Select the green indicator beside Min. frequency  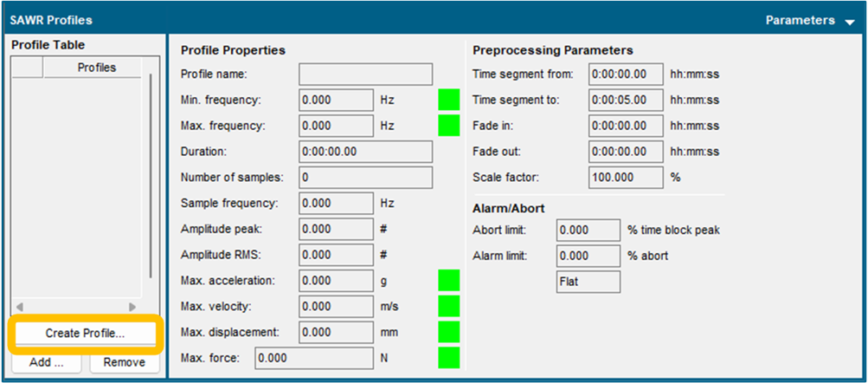[449, 100]
